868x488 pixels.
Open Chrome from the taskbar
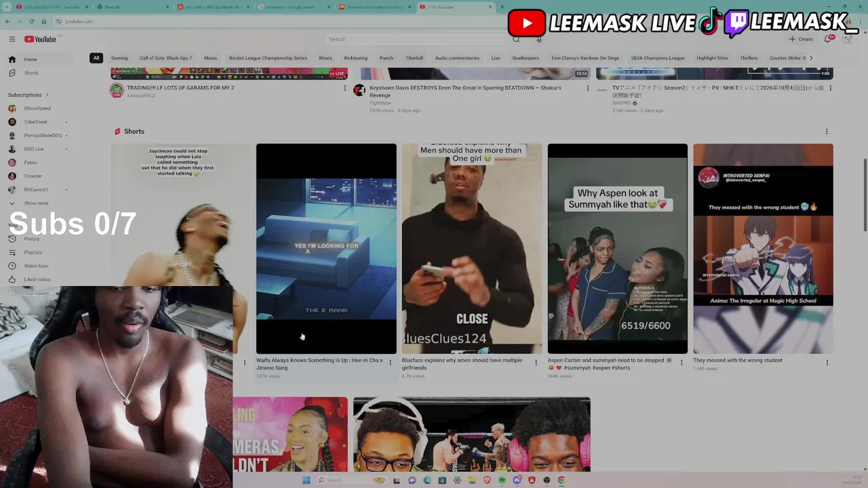coord(561,480)
